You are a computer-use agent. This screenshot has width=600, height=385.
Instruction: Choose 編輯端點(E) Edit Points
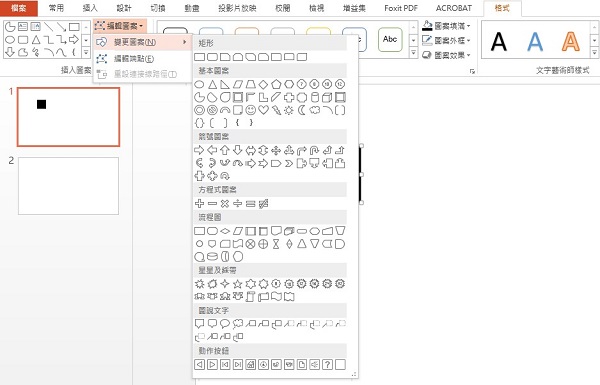click(x=143, y=59)
